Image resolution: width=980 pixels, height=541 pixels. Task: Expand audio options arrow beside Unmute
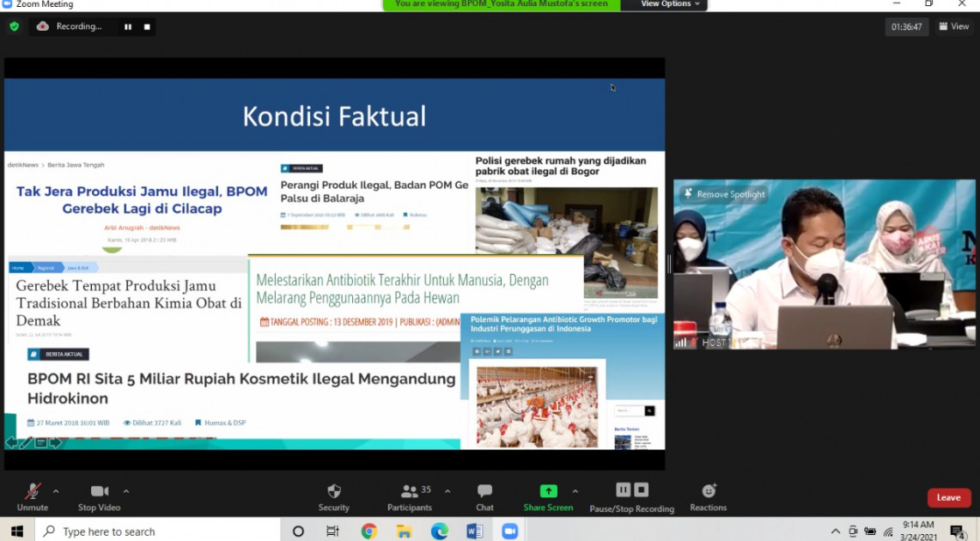[x=56, y=491]
